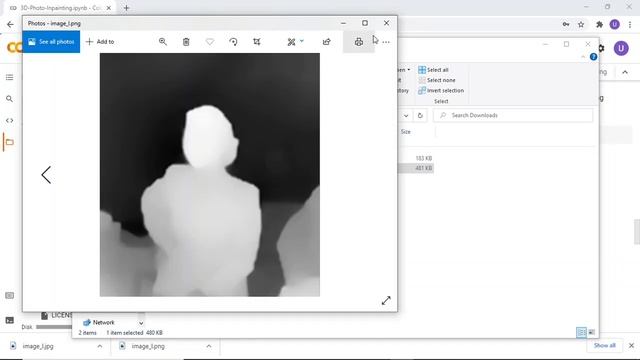Go back in Chrome with arrow
640x360 pixels.
click(x=11, y=24)
